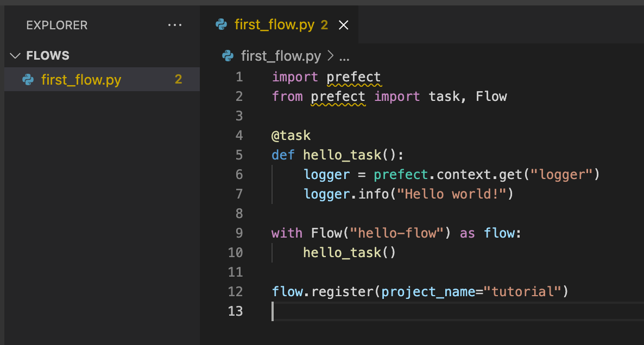Click 'Flow' in the import statement
Viewport: 644px width, 345px height.
(491, 97)
